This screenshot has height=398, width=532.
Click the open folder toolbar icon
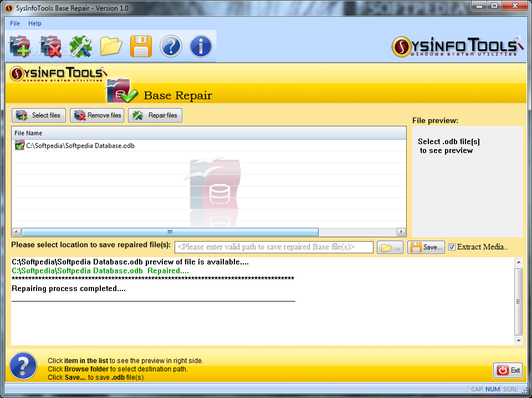(x=111, y=47)
